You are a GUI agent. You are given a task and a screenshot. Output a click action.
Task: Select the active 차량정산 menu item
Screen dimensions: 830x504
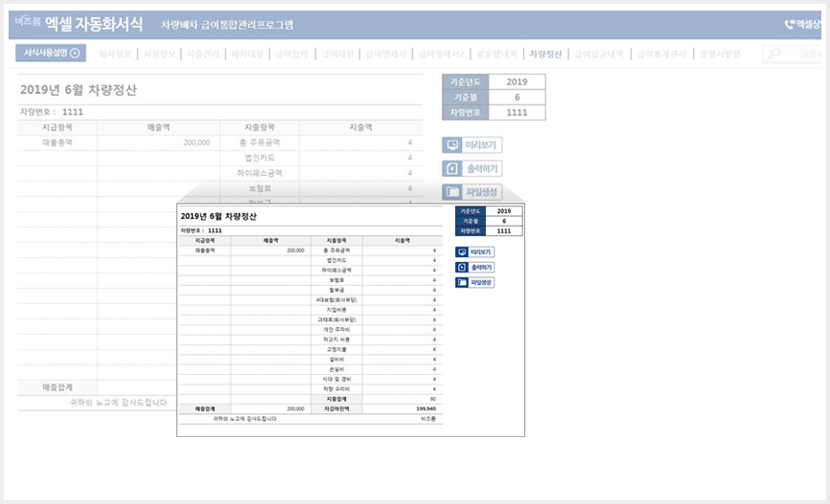[x=545, y=54]
